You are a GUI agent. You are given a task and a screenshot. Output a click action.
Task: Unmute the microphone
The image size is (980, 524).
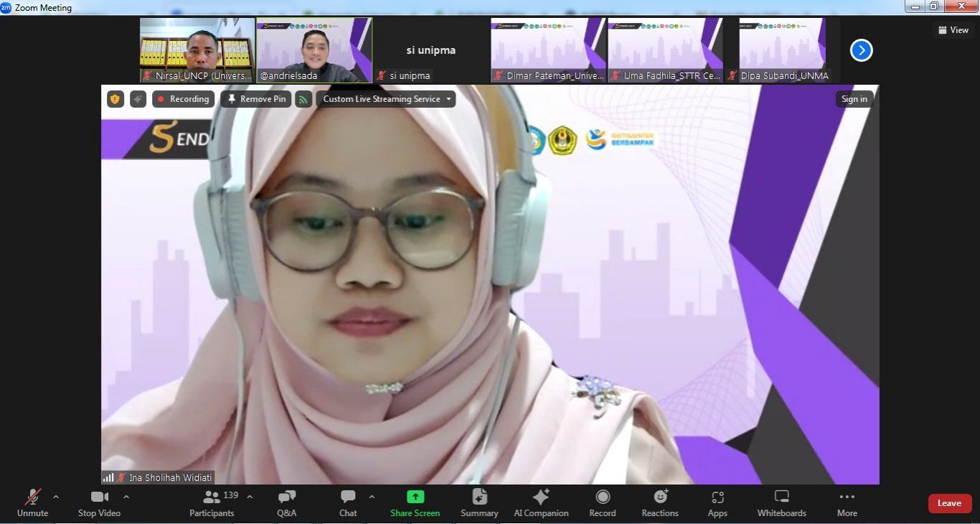pyautogui.click(x=32, y=502)
